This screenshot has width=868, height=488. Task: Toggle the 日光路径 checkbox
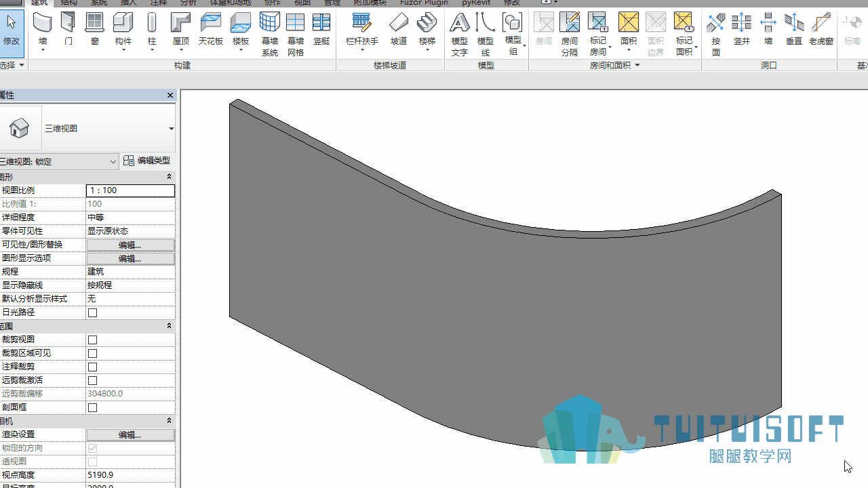[x=93, y=312]
